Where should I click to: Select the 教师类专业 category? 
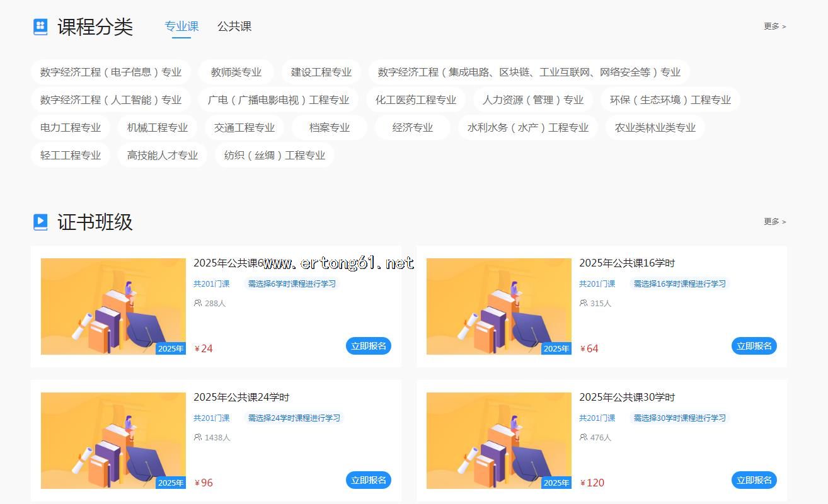[236, 72]
